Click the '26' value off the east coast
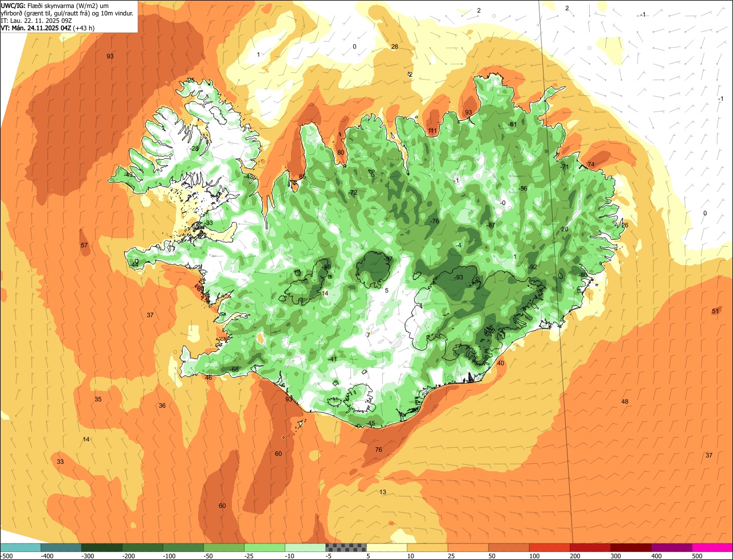The image size is (733, 560). pos(625,225)
